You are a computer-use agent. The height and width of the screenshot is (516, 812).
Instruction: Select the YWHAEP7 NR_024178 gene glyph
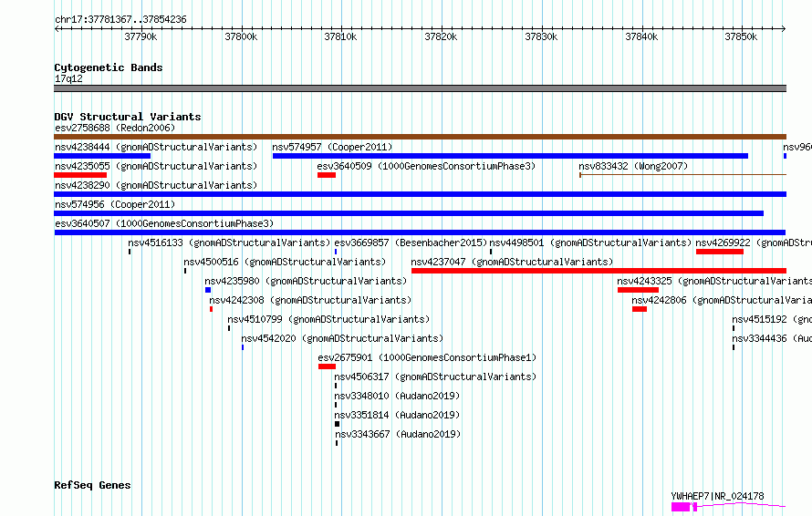pyautogui.click(x=729, y=507)
